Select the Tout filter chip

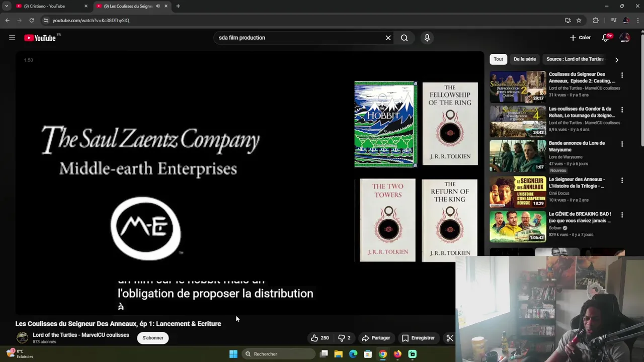coord(498,59)
